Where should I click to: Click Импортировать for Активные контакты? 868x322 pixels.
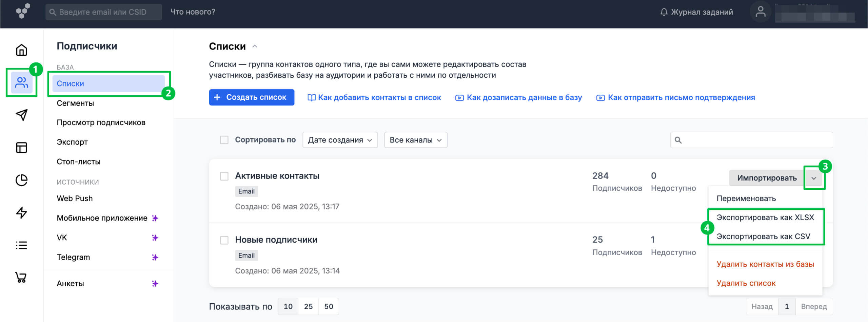click(x=767, y=178)
